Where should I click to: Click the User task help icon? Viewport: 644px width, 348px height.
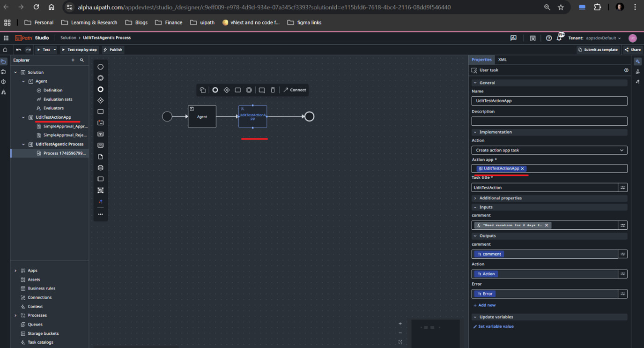pyautogui.click(x=626, y=70)
